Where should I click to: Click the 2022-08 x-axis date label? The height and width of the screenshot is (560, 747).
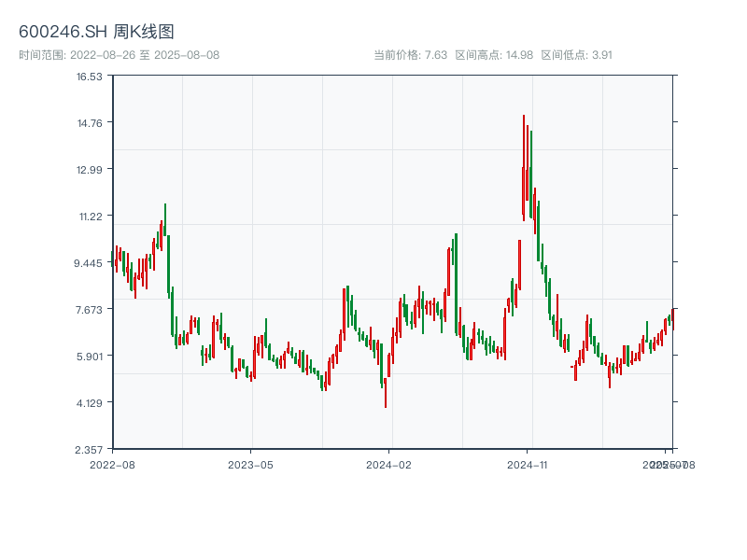pos(112,464)
